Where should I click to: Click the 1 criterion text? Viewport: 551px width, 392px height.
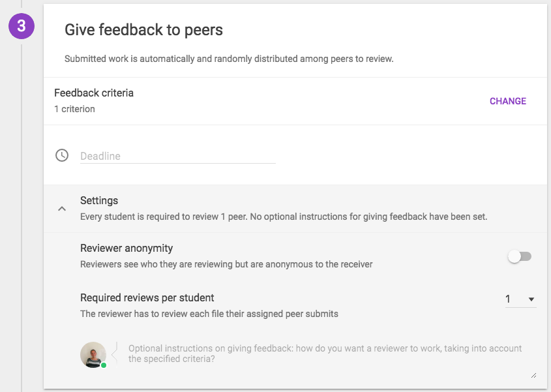point(74,109)
